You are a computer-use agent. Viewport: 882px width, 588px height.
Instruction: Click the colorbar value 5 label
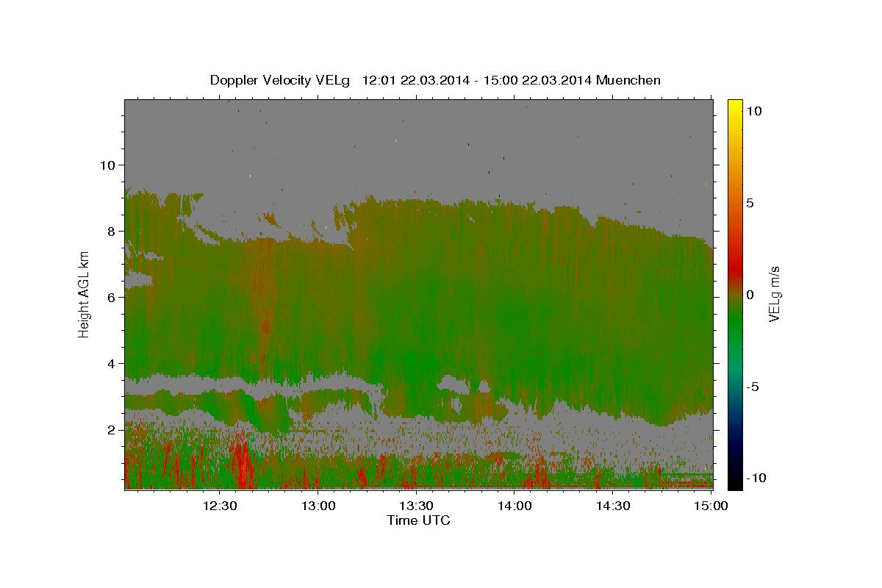pyautogui.click(x=750, y=203)
